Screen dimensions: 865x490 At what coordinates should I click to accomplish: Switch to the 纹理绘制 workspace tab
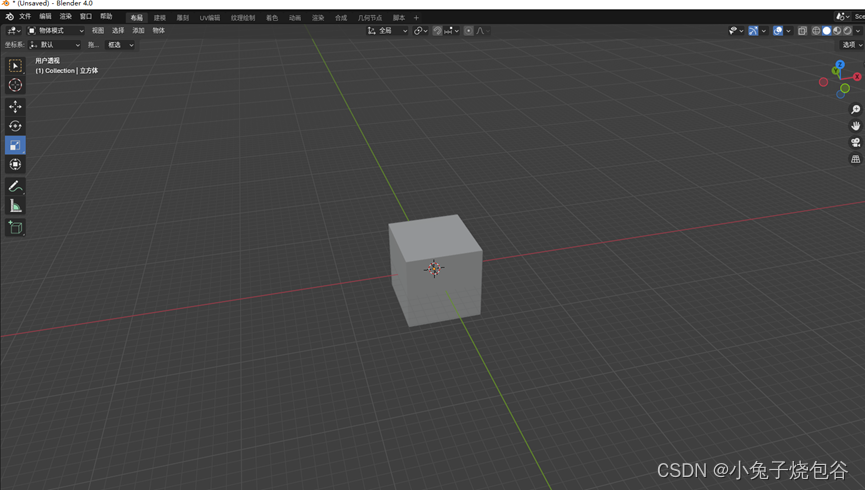(243, 18)
